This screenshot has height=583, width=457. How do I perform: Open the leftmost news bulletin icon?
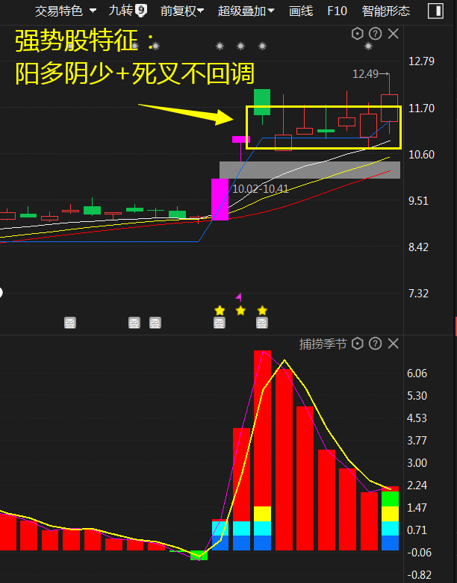[x=70, y=323]
